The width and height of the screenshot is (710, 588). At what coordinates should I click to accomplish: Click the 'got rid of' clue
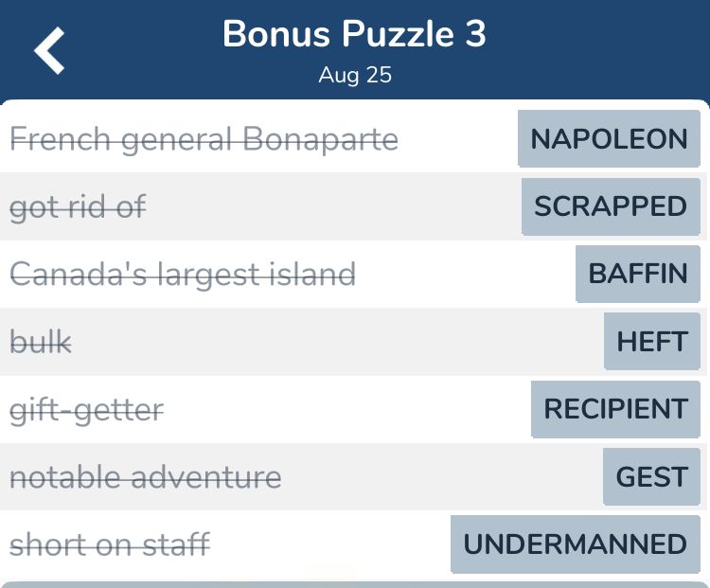pyautogui.click(x=78, y=207)
